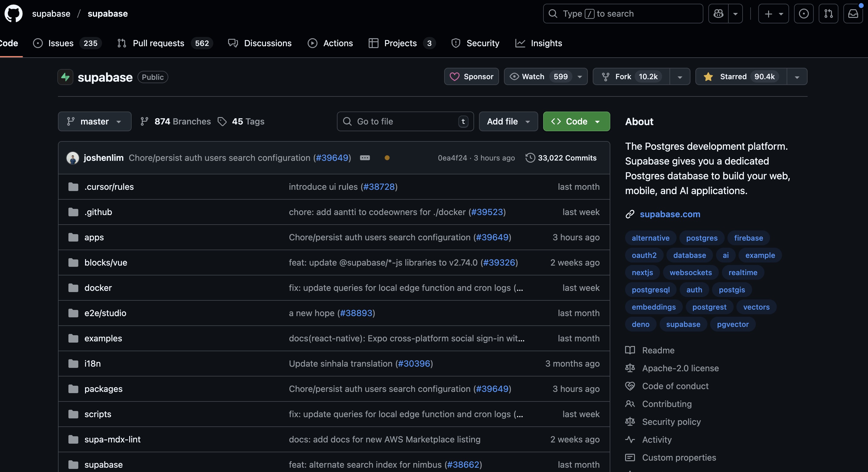Open the Add file dropdown

pos(508,121)
